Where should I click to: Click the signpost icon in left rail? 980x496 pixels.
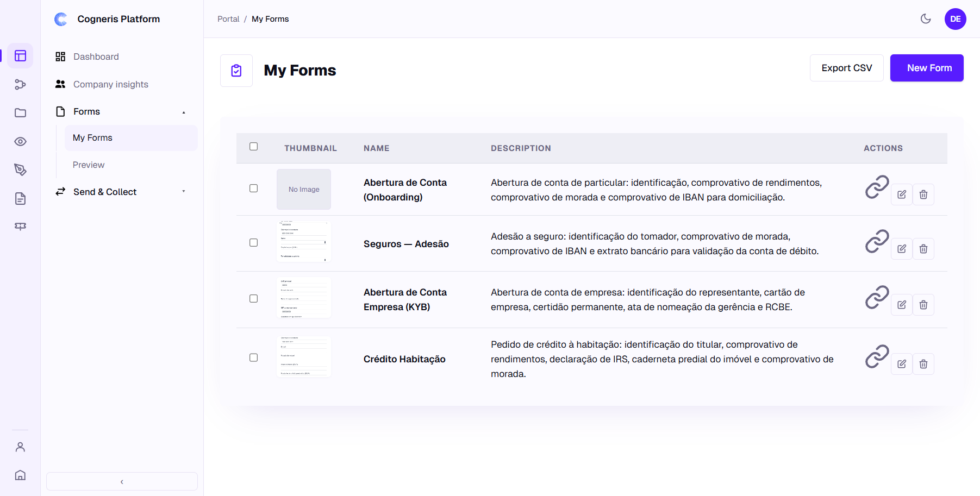20,227
